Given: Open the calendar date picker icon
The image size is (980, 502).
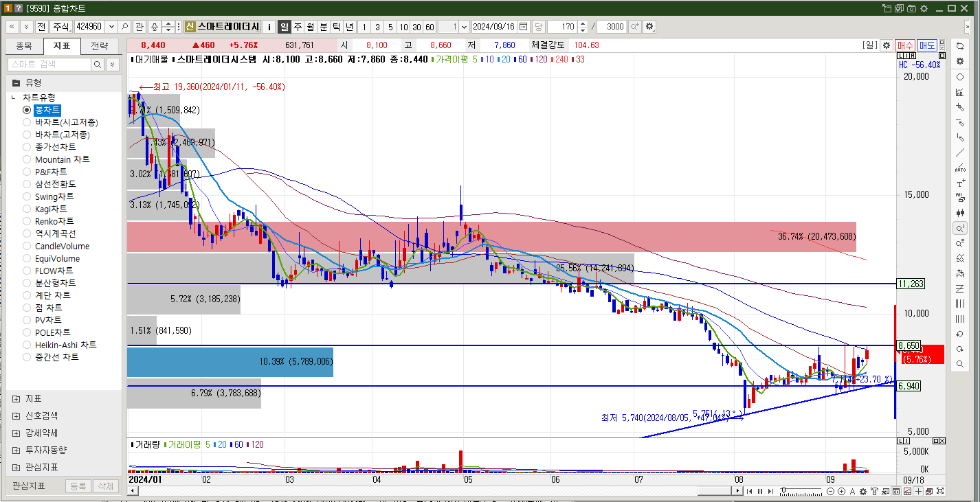Looking at the screenshot, I should [523, 27].
